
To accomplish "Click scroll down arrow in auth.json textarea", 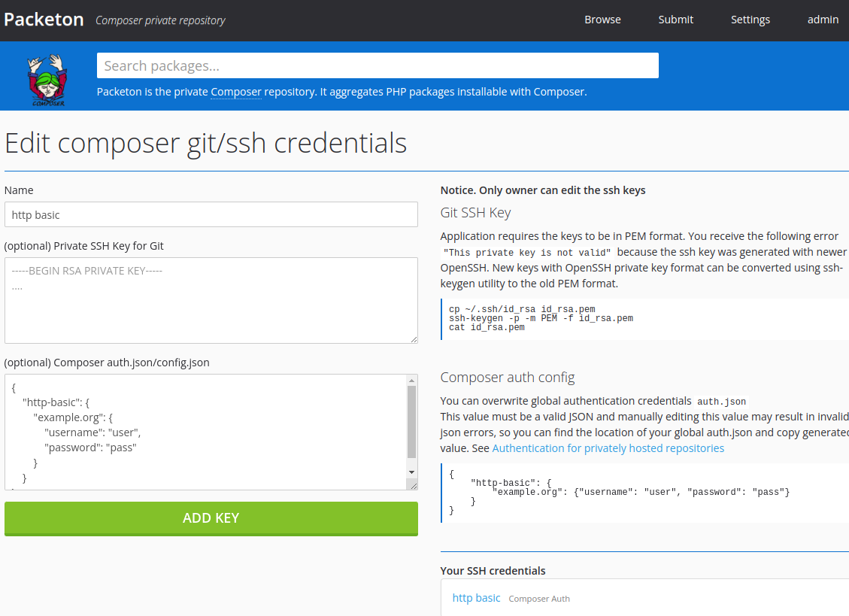I will pos(411,472).
